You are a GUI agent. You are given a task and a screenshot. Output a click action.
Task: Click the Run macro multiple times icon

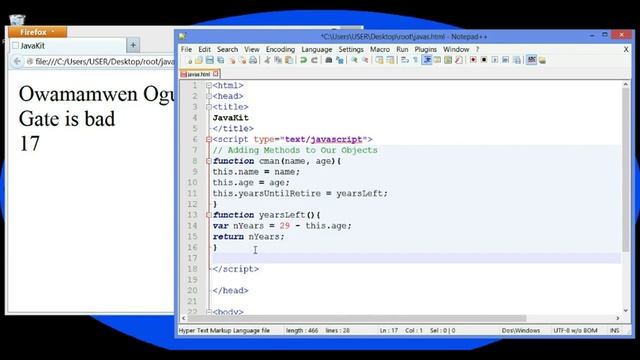[506, 60]
